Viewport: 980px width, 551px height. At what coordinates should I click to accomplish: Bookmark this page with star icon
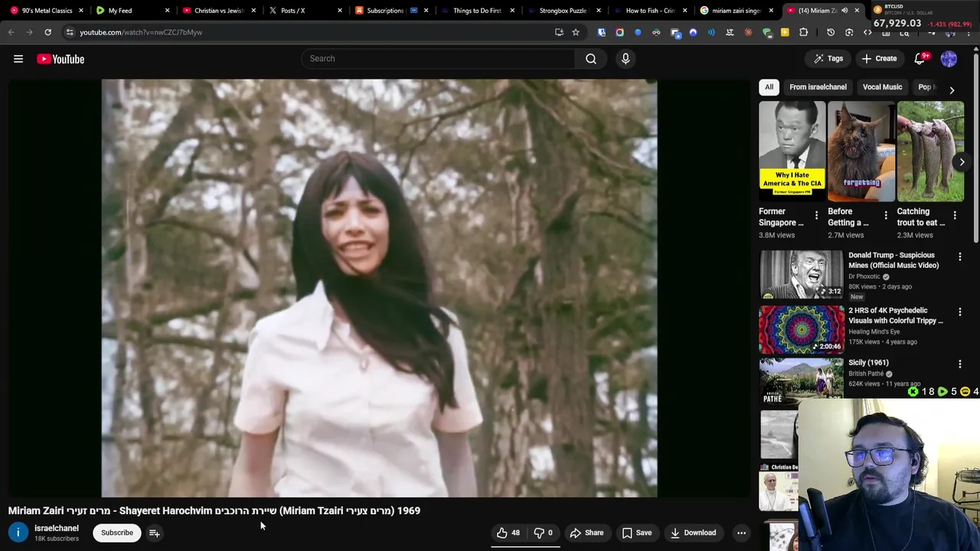point(576,32)
